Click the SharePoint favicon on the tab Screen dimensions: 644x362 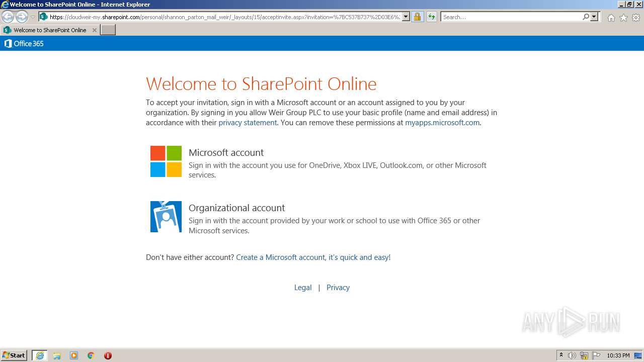[x=8, y=30]
